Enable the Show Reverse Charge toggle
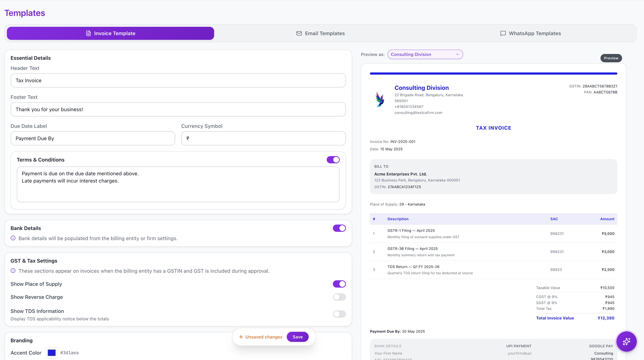This screenshot has height=360, width=644. click(339, 297)
